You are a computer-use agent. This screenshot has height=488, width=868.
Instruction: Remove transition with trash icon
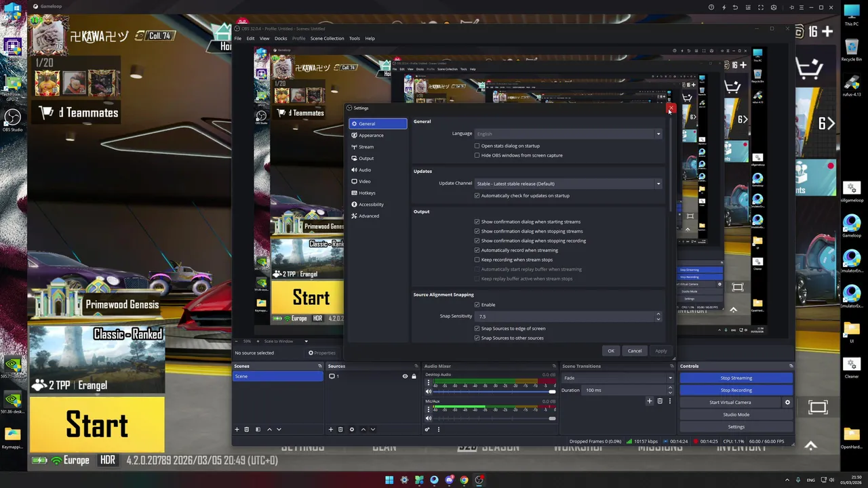point(660,401)
